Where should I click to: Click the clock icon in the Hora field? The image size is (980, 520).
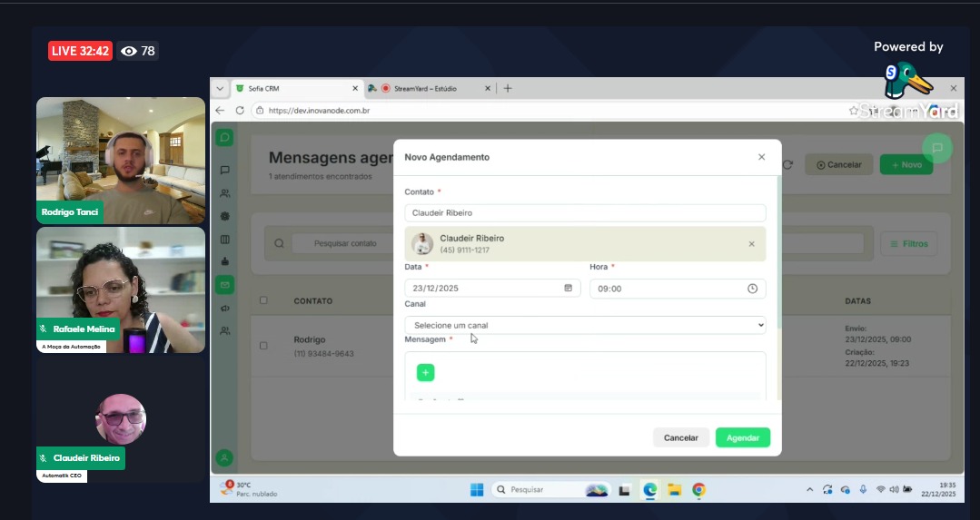click(x=752, y=289)
